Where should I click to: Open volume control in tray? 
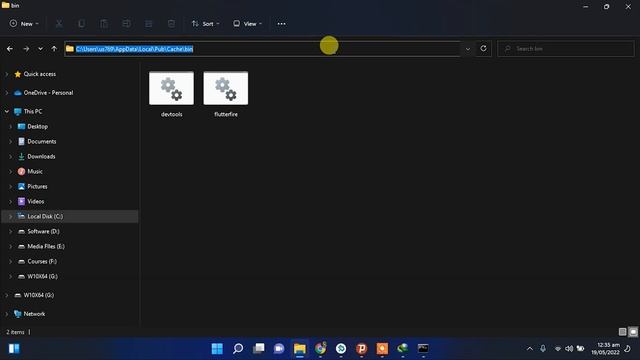pyautogui.click(x=569, y=349)
